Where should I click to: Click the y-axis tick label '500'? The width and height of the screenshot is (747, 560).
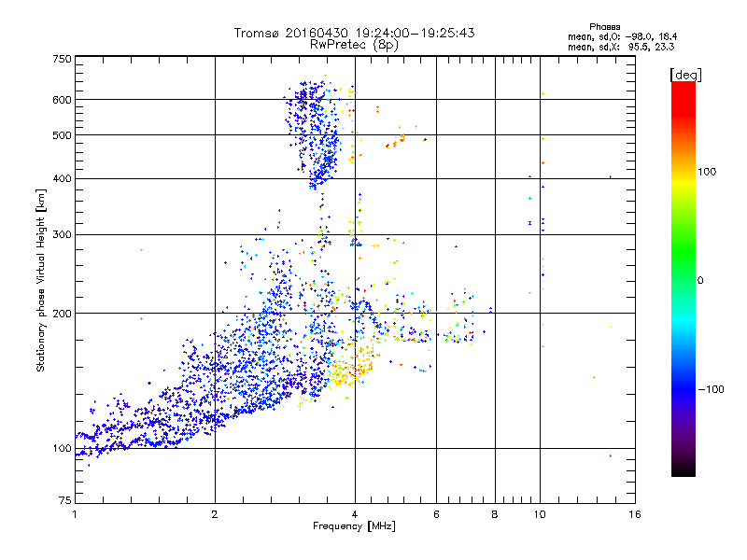point(62,135)
